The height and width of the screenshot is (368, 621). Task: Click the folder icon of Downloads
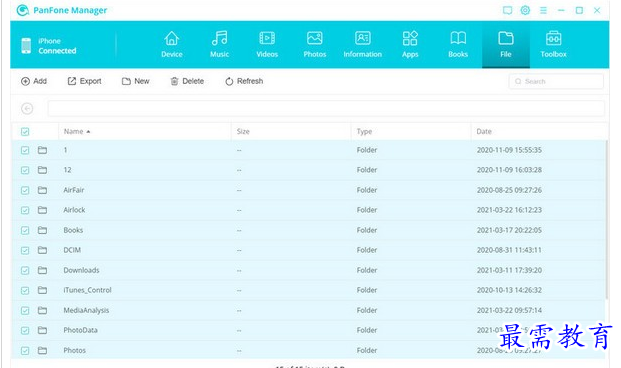coord(42,270)
